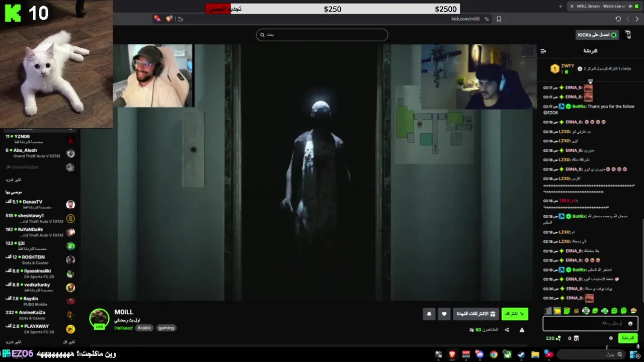
Task: Open ij3i channel in sidebar
Action: (40, 246)
